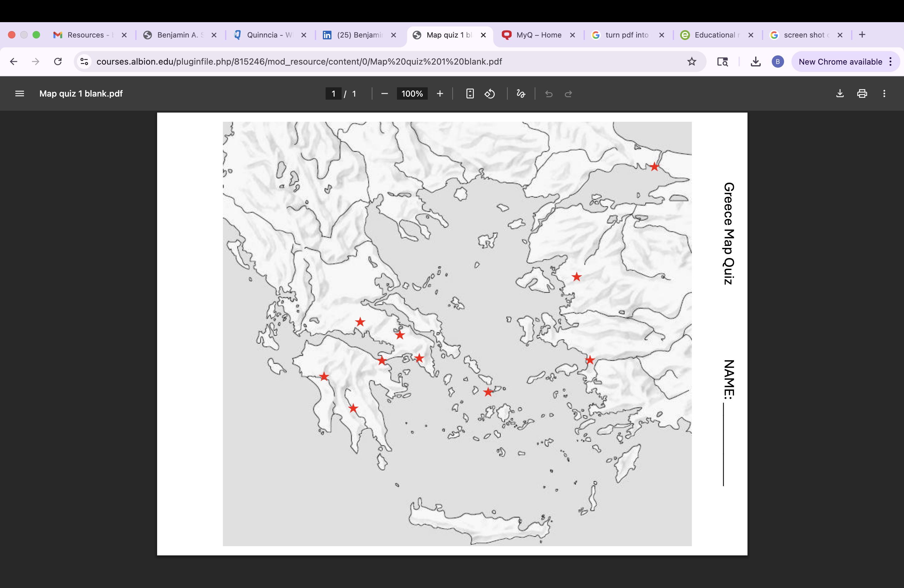The height and width of the screenshot is (588, 904).
Task: Click New Chrome available button
Action: pos(840,62)
